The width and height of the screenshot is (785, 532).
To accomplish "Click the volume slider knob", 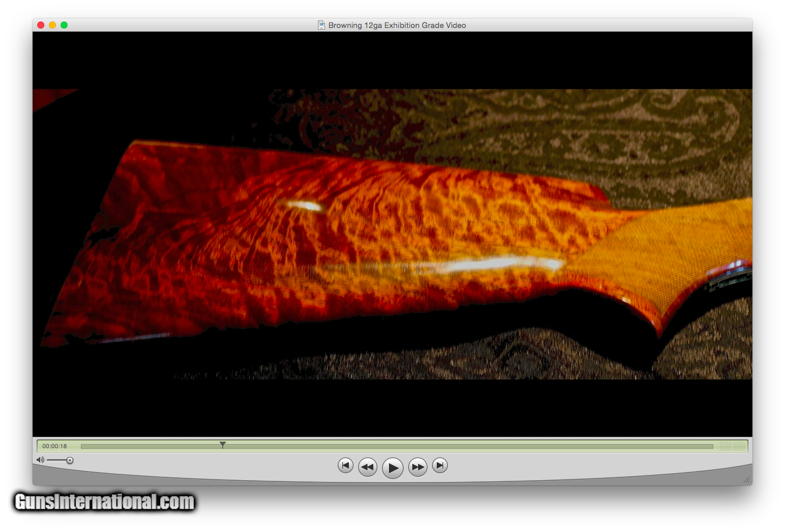I will coord(70,460).
